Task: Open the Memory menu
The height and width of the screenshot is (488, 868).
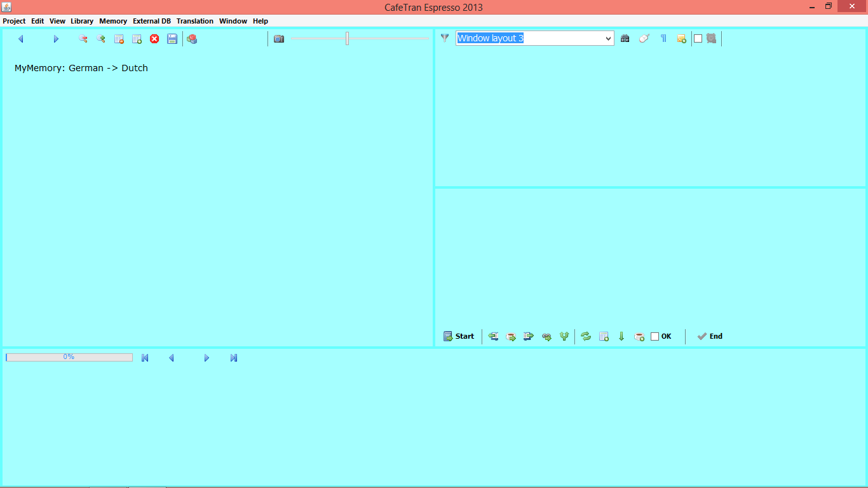Action: pos(113,21)
